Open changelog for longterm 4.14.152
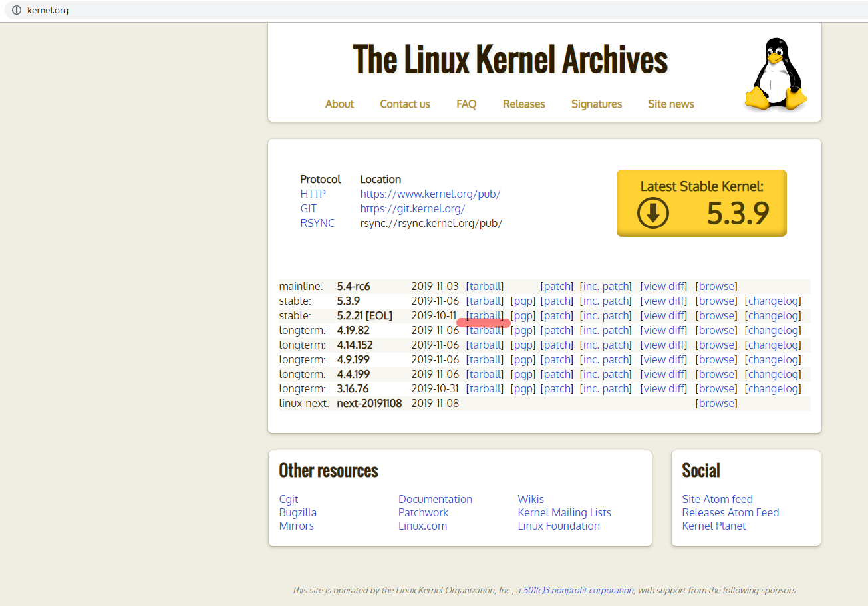868x606 pixels. [773, 345]
